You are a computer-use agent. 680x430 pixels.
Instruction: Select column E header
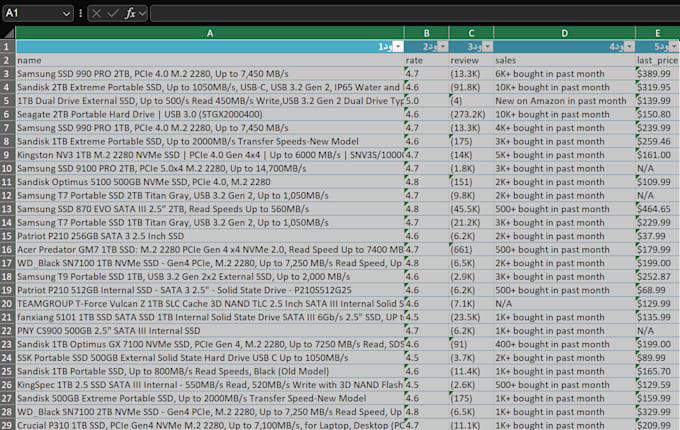[657, 33]
